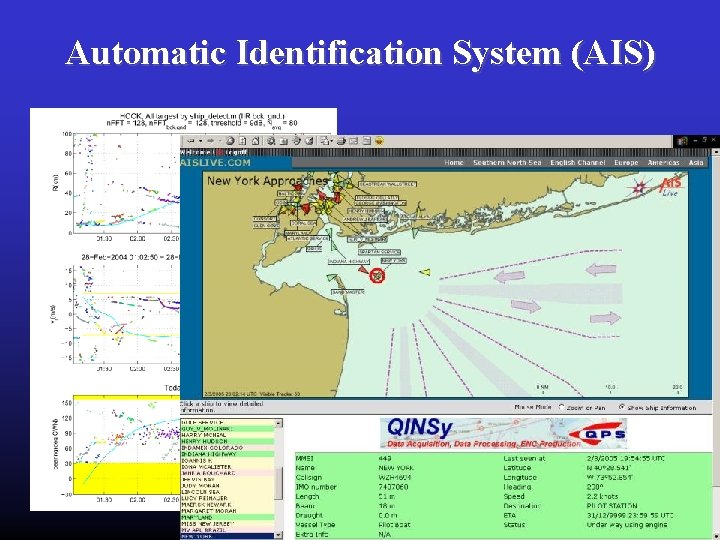
Task: Click the browser Back arrow button
Action: point(191,141)
